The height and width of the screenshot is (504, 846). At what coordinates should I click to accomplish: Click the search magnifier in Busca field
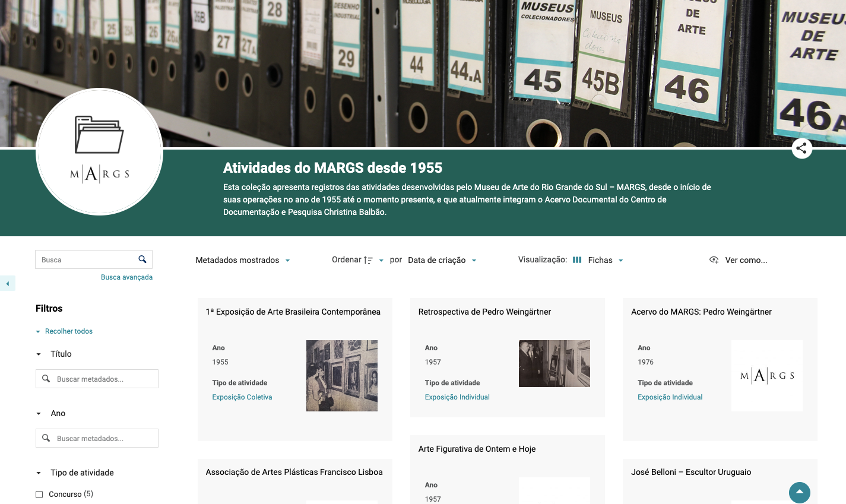142,259
